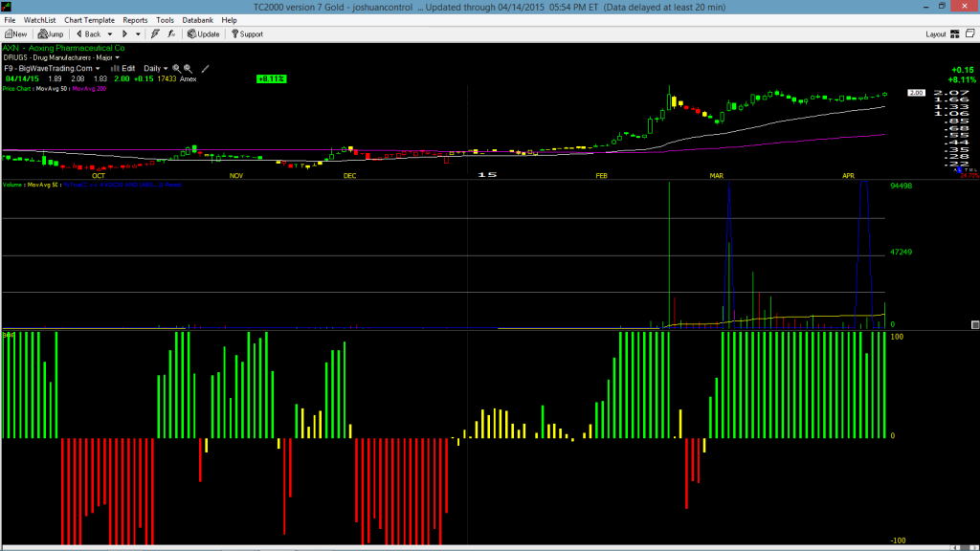Image resolution: width=980 pixels, height=551 pixels.
Task: Click the Price Chart legend label
Action: point(17,89)
